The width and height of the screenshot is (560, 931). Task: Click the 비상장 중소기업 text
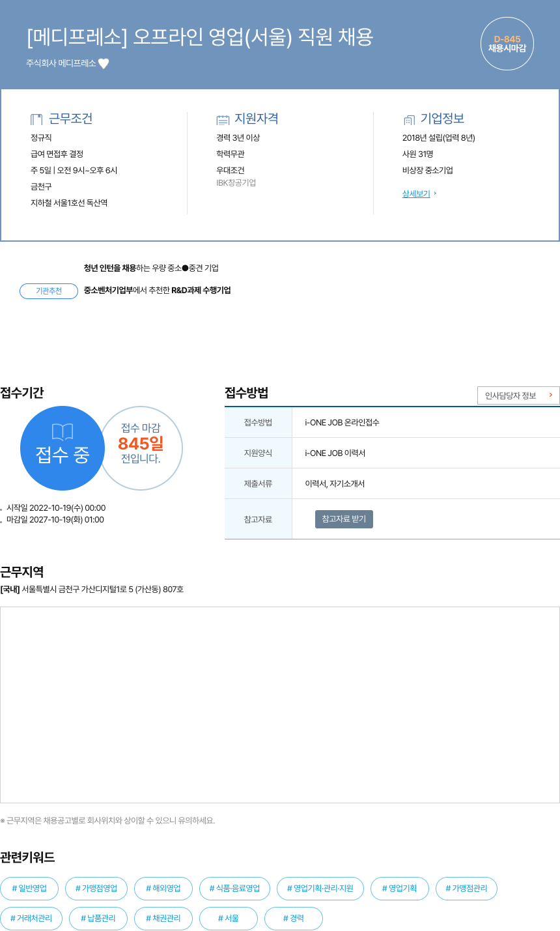pyautogui.click(x=428, y=171)
